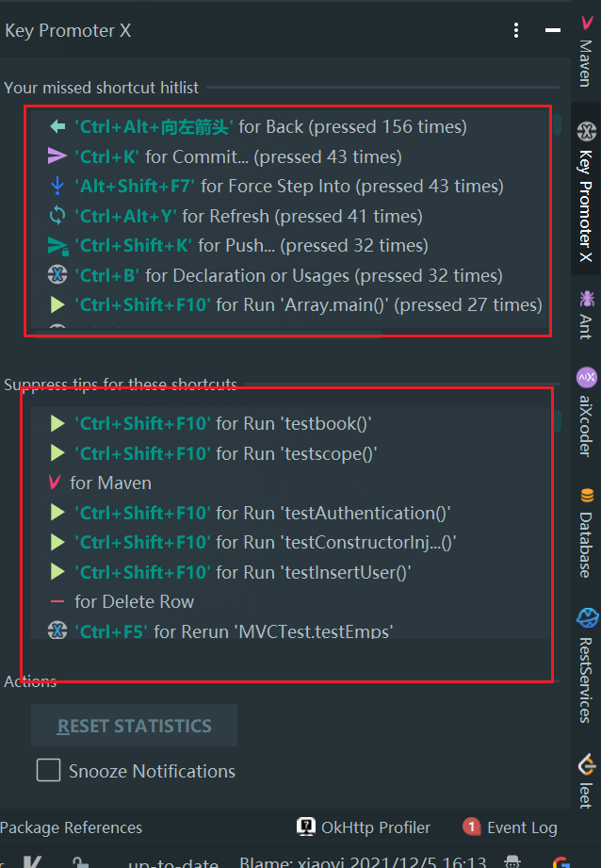Screen dimensions: 601x868
Task: Click the RESET STATISTICS button
Action: pos(134,725)
